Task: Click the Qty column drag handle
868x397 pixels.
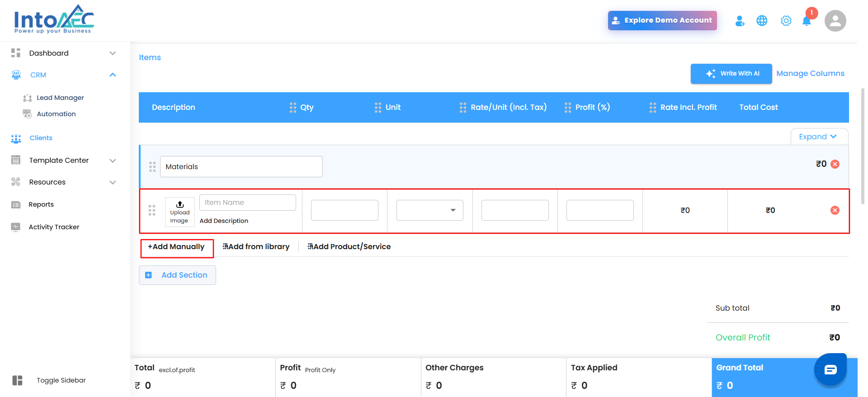Action: (293, 107)
